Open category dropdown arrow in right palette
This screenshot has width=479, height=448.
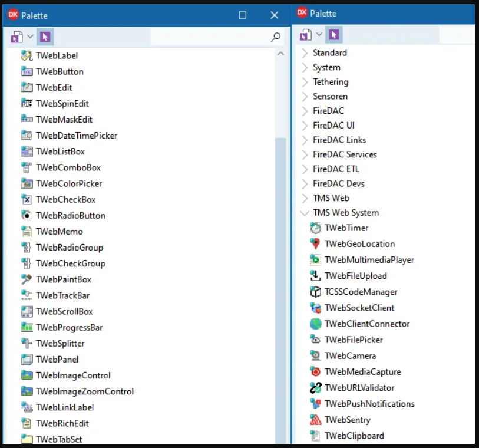(x=319, y=34)
